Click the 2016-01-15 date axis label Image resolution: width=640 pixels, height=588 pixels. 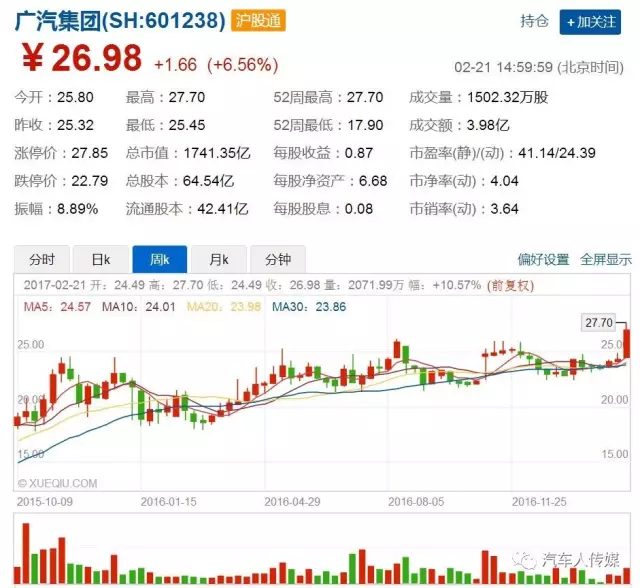(168, 502)
